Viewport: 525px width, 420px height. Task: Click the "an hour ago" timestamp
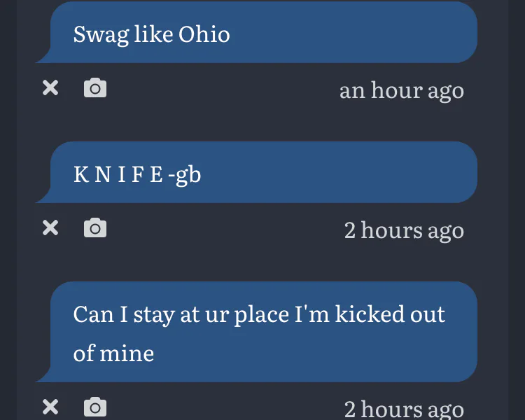pos(401,90)
